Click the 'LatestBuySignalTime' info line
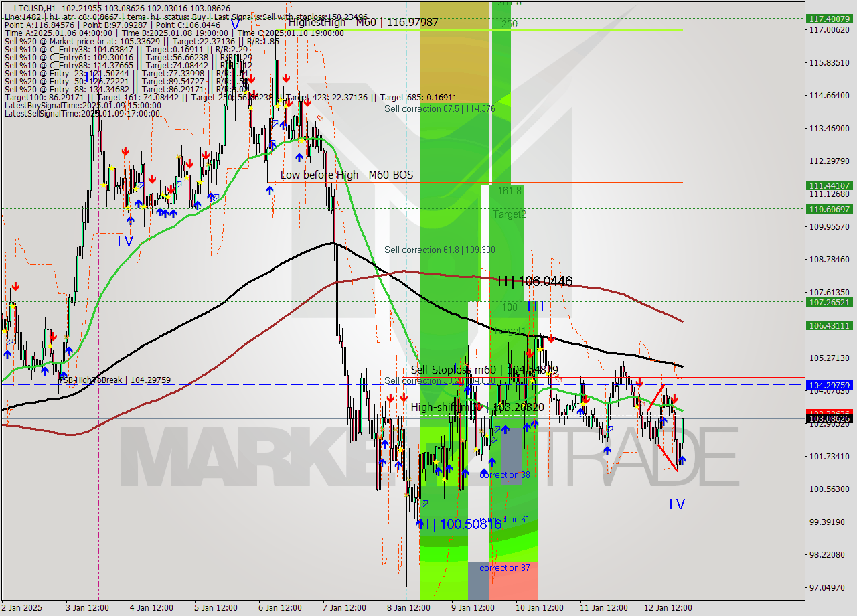 (82, 105)
